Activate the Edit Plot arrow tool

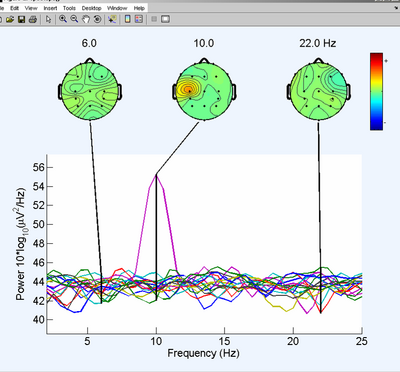49,20
